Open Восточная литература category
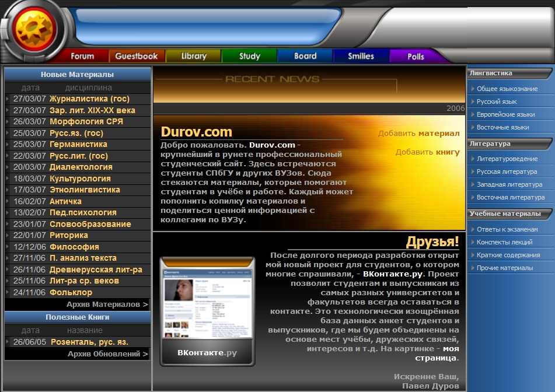Screen dimensions: 555x392 click(x=511, y=197)
